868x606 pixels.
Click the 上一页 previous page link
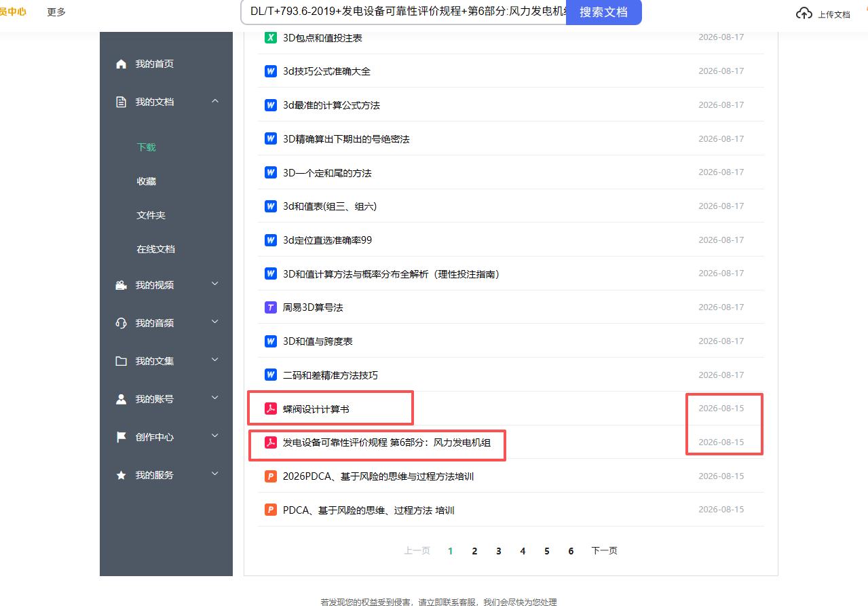417,551
